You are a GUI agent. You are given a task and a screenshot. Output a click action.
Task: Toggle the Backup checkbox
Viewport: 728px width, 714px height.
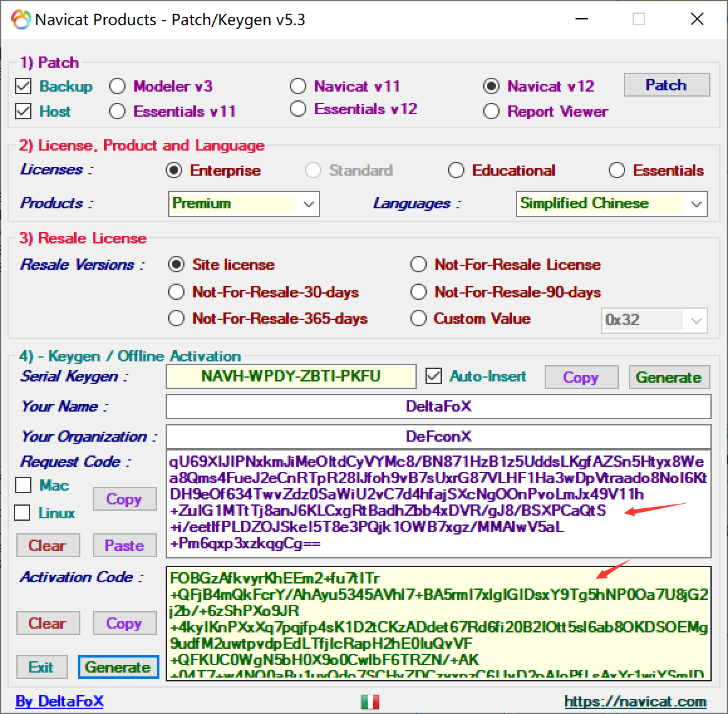tap(23, 86)
